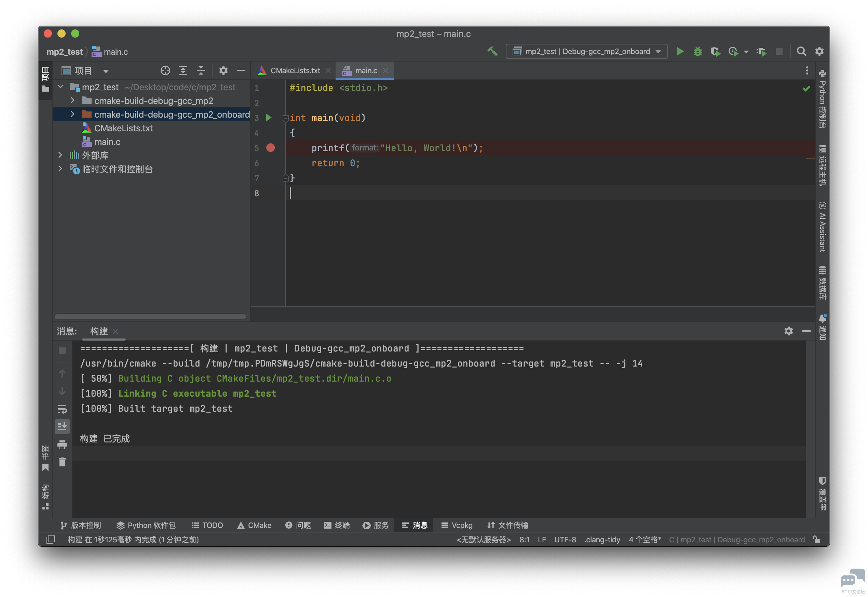
Task: Print the build output
Action: (x=62, y=445)
